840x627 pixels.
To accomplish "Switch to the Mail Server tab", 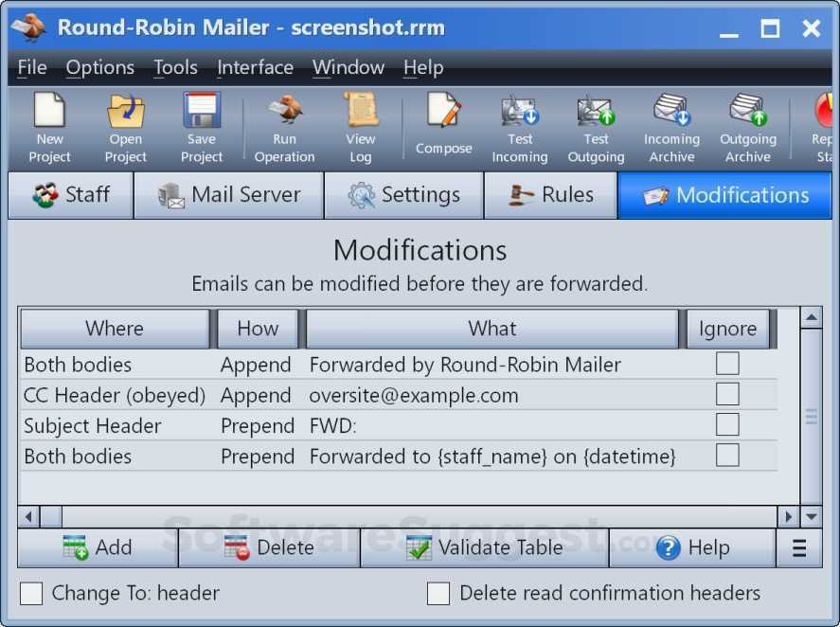I will [x=229, y=195].
